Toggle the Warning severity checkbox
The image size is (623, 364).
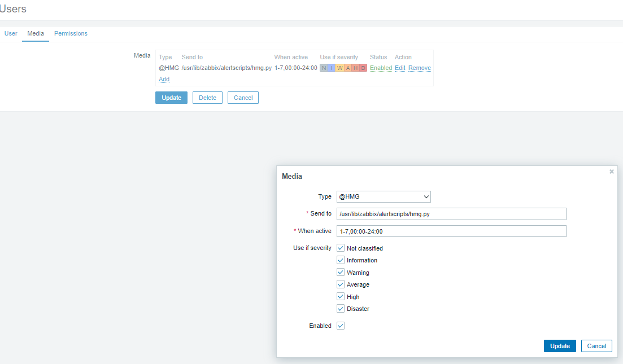point(341,273)
